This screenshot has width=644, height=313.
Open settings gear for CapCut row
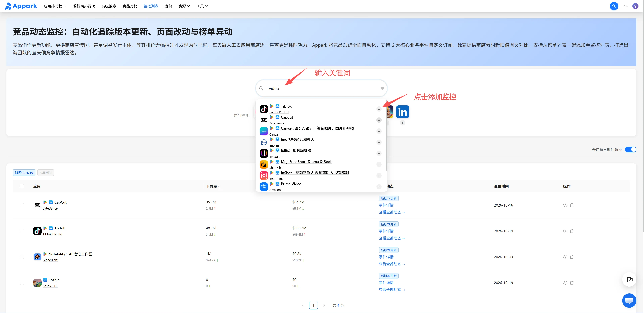[565, 205]
